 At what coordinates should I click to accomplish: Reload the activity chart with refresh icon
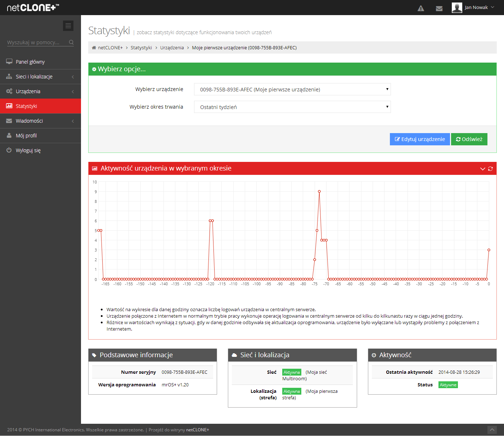[490, 169]
